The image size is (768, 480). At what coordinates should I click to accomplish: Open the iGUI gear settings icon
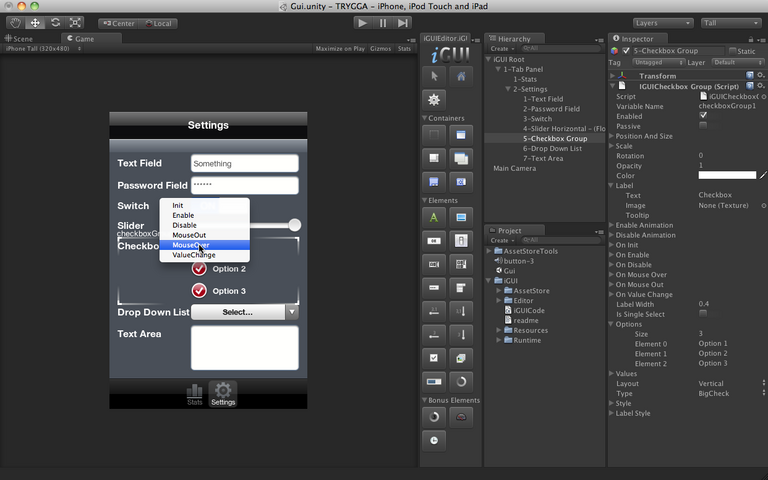click(434, 99)
